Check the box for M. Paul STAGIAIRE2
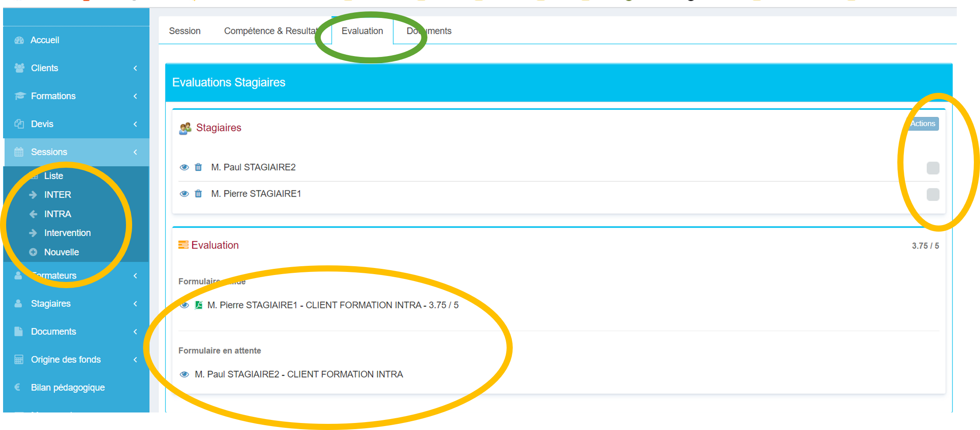The height and width of the screenshot is (430, 980). coord(933,168)
